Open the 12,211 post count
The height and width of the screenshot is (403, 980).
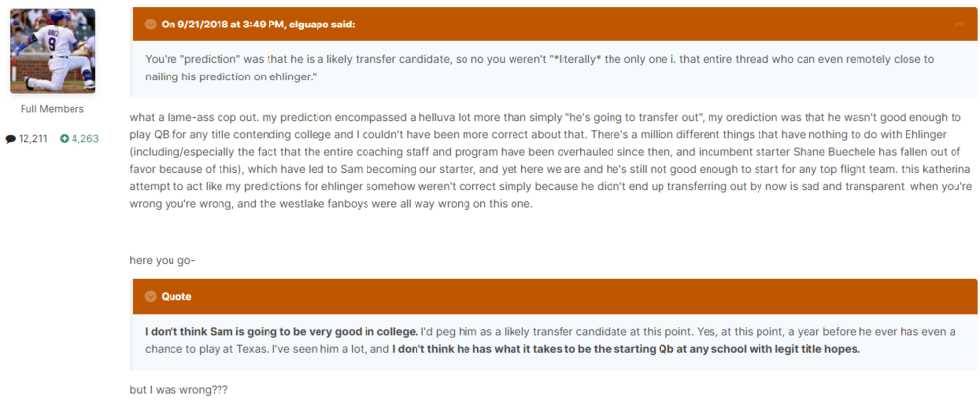[x=33, y=139]
